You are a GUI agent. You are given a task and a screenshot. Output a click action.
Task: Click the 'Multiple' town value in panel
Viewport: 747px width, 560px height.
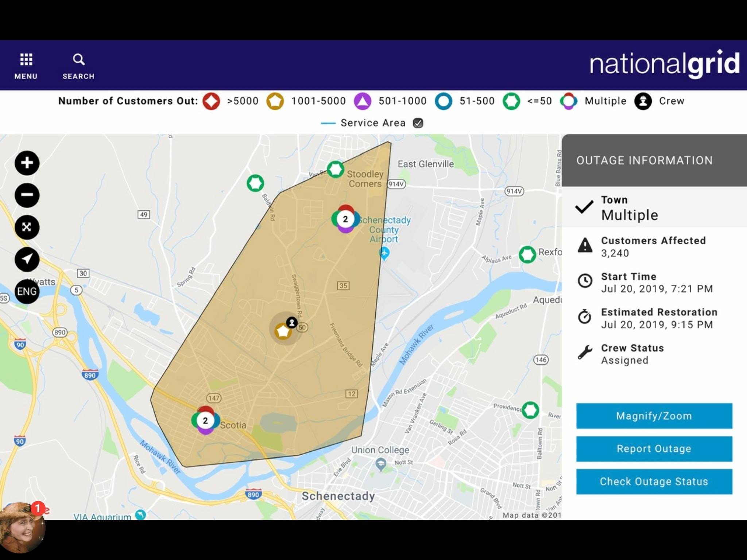click(x=630, y=215)
